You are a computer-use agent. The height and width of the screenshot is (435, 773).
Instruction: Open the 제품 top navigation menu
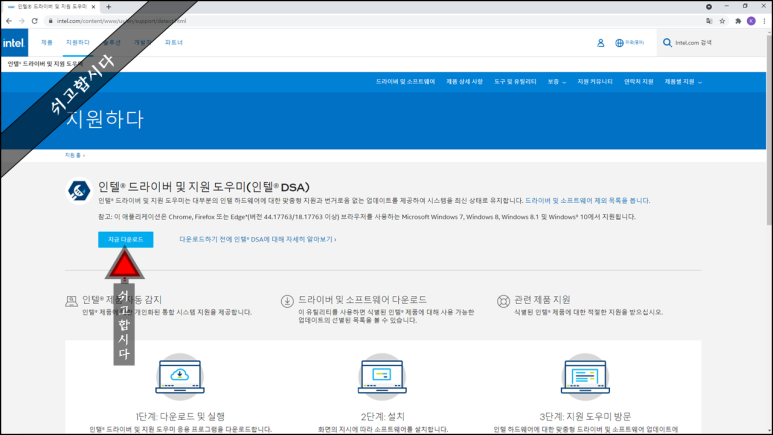pos(47,43)
